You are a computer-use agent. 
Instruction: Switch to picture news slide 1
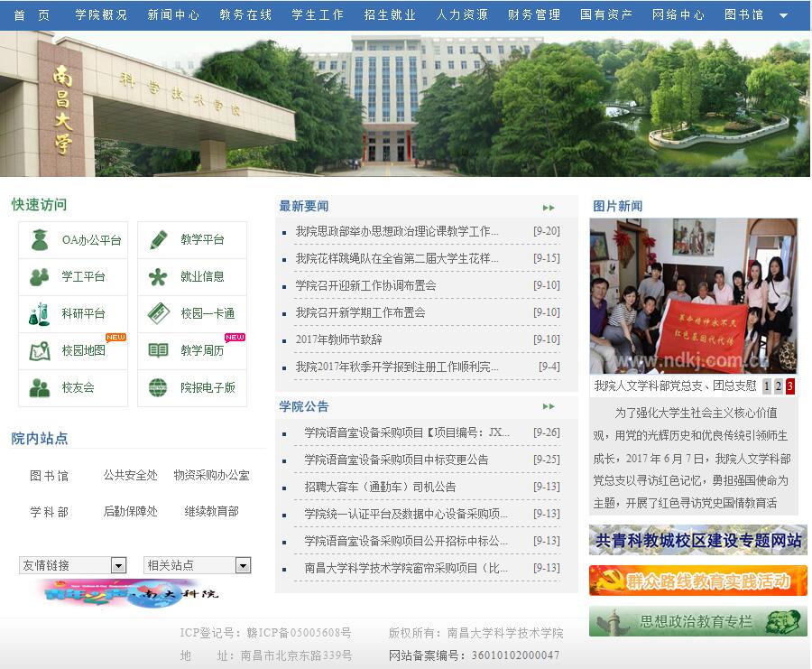(x=767, y=386)
